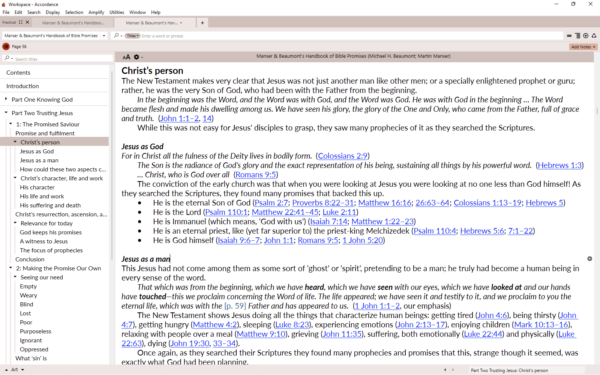
Task: Click the Accordance app icon in title bar
Action: [x=4, y=4]
